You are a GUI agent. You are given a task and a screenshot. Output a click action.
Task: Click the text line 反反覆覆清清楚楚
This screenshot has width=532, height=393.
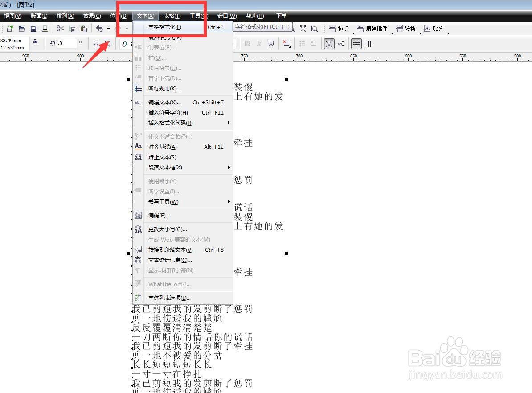(x=172, y=328)
